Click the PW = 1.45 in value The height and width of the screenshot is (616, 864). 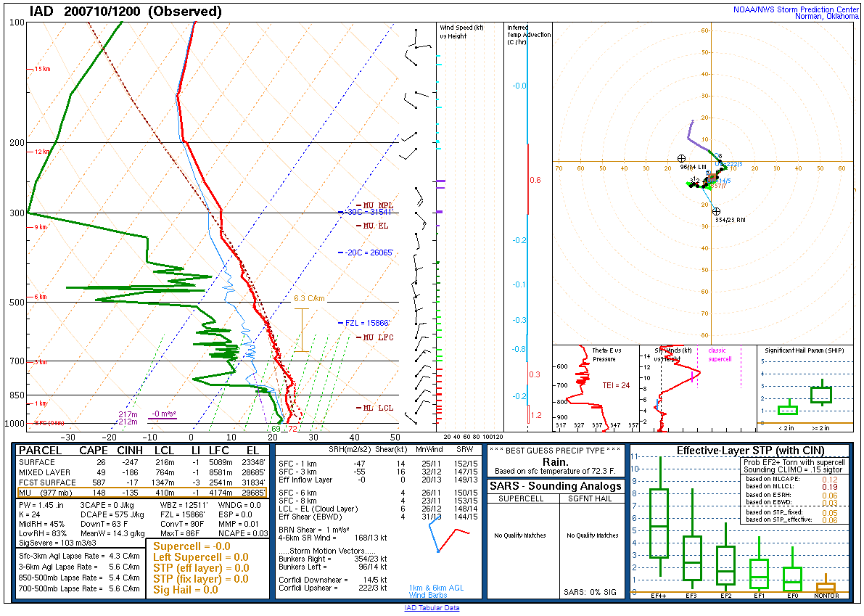point(41,505)
